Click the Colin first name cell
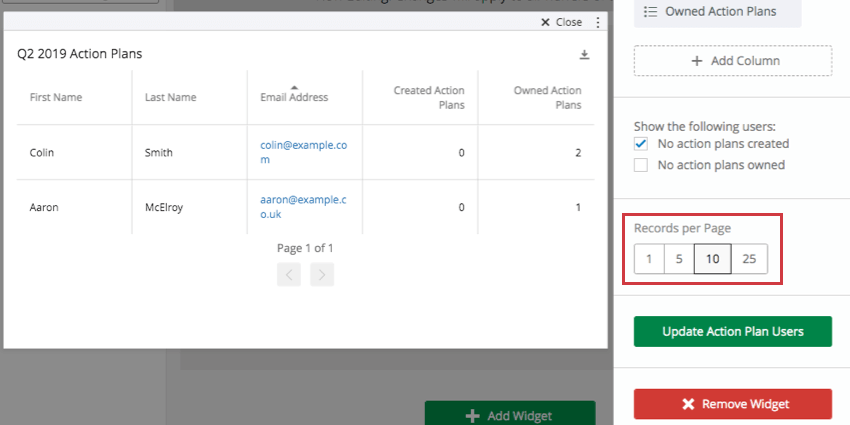 pos(42,152)
